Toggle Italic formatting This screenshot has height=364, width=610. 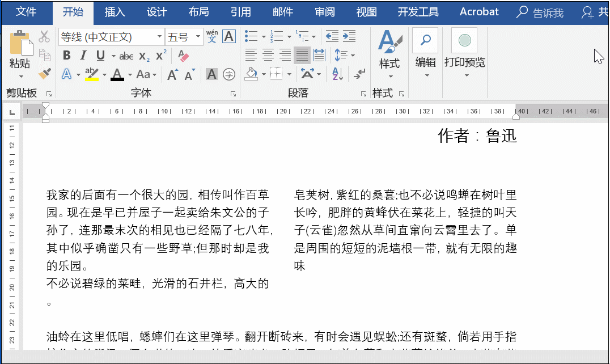pyautogui.click(x=83, y=55)
